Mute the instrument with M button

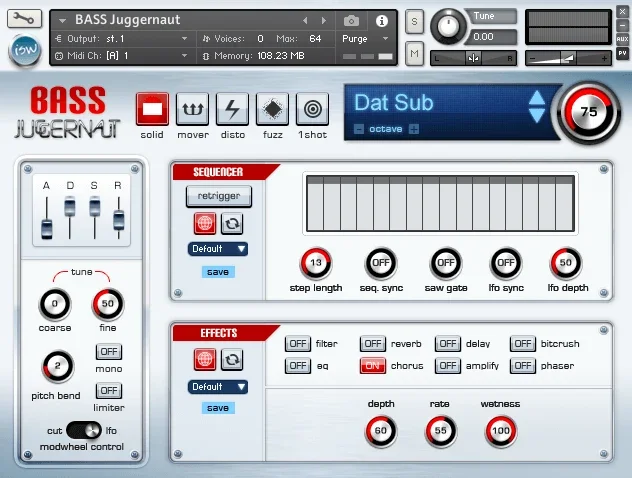(414, 53)
